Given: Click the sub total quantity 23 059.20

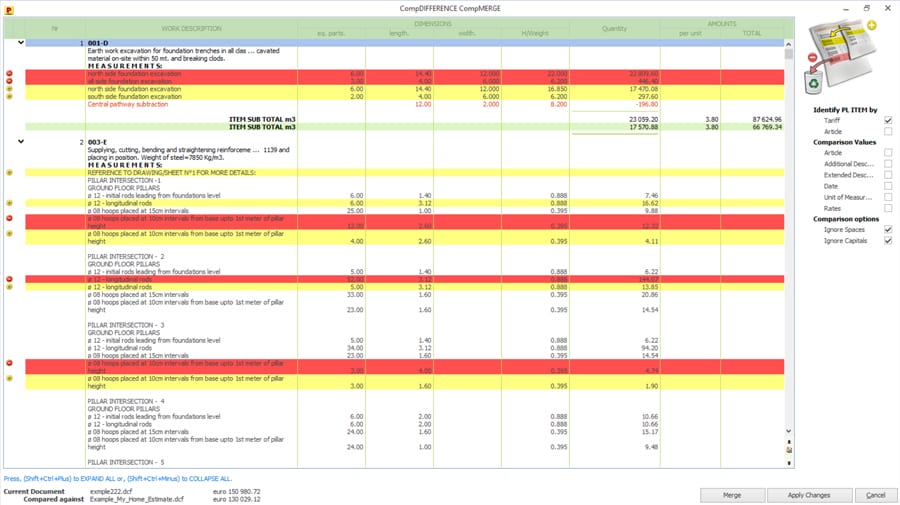Looking at the screenshot, I should [643, 119].
